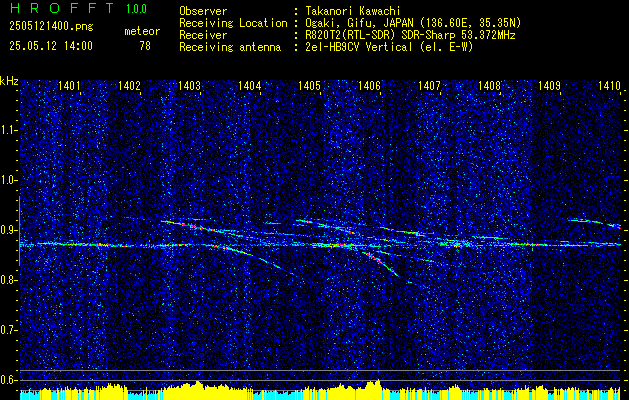Click the 1408 time marker
Viewport: 629px width, 400px height.
pos(489,85)
